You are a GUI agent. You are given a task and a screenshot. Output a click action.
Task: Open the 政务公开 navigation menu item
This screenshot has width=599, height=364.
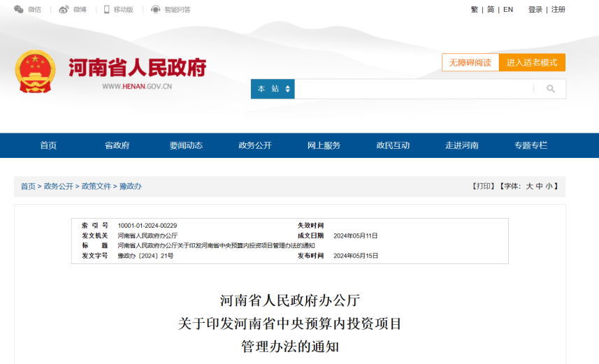[255, 145]
